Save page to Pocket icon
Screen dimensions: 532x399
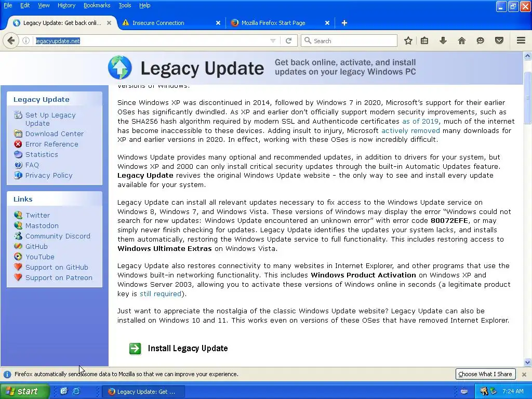tap(499, 41)
